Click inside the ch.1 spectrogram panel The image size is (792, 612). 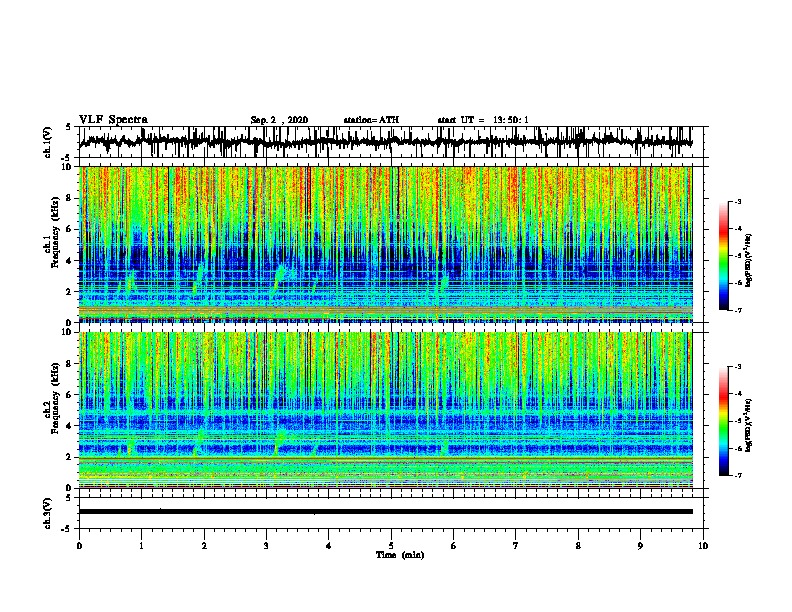[386, 244]
